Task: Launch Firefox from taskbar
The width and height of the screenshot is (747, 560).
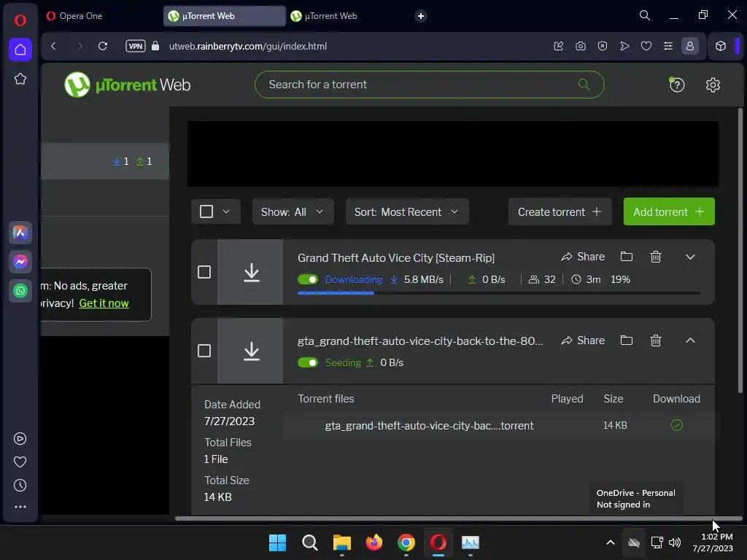Action: click(x=374, y=542)
